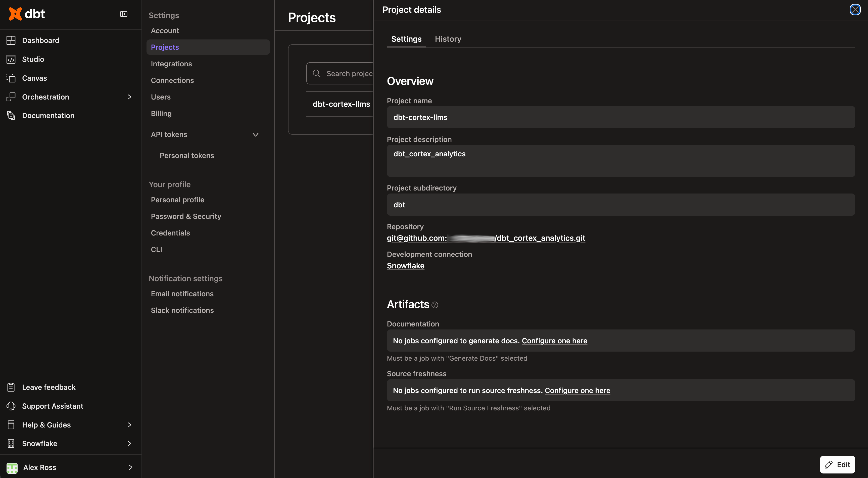
Task: Open the Canvas icon in sidebar
Action: click(x=11, y=78)
